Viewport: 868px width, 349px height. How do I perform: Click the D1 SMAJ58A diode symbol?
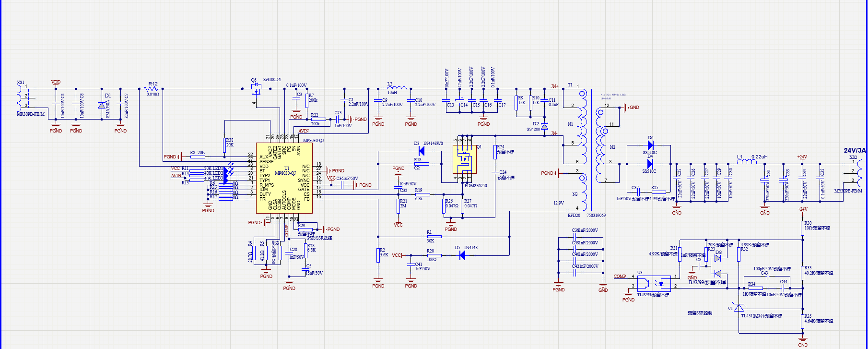pos(102,105)
